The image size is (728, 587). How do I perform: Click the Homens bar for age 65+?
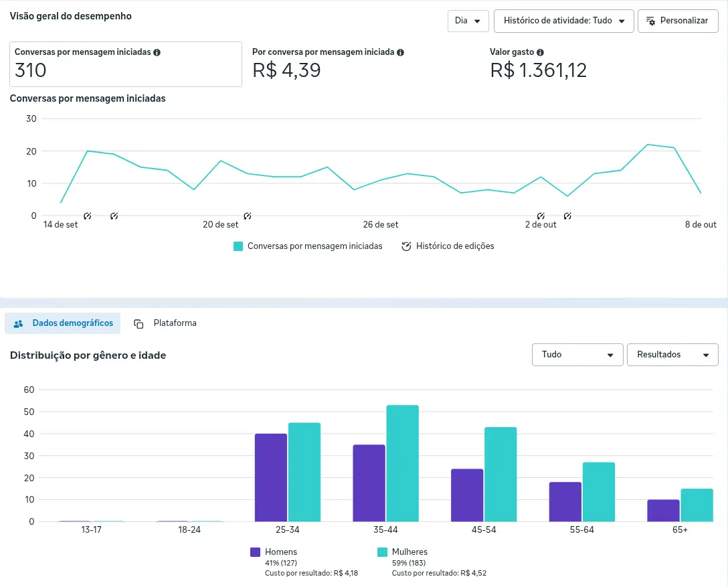point(664,511)
